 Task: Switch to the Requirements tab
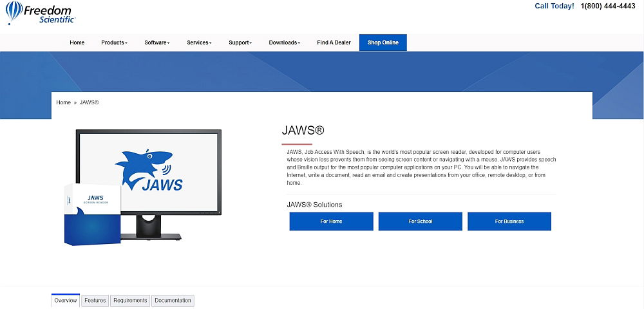pyautogui.click(x=130, y=301)
